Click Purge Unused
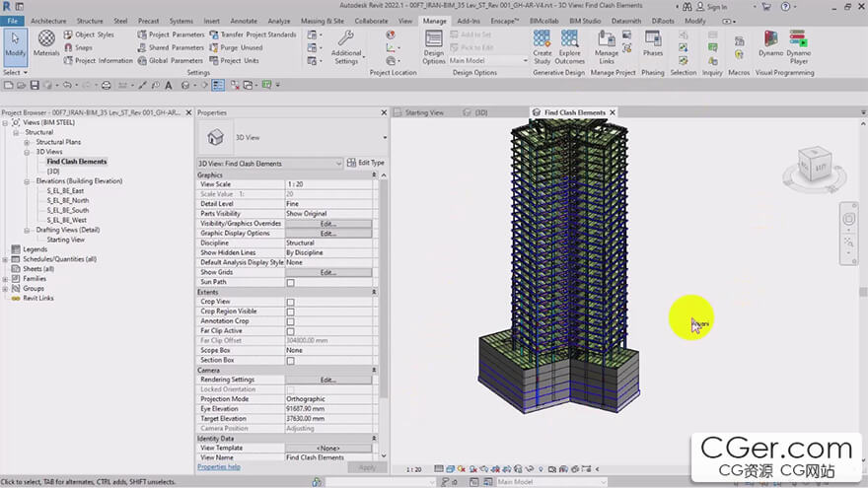The height and width of the screenshot is (488, 868). 236,47
